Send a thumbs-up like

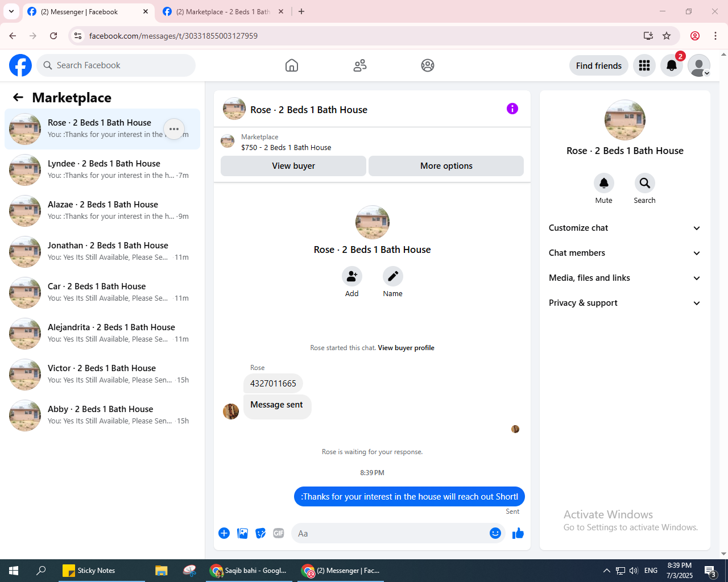click(518, 533)
